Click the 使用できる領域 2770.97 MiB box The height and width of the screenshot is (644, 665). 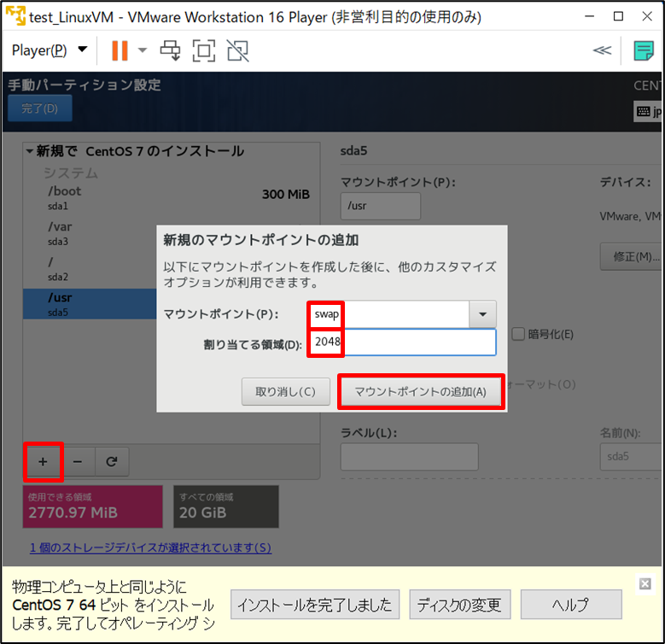(93, 506)
